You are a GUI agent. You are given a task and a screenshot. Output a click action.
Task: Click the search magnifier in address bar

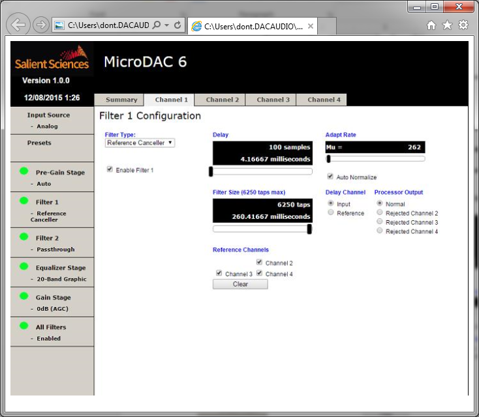pyautogui.click(x=156, y=25)
